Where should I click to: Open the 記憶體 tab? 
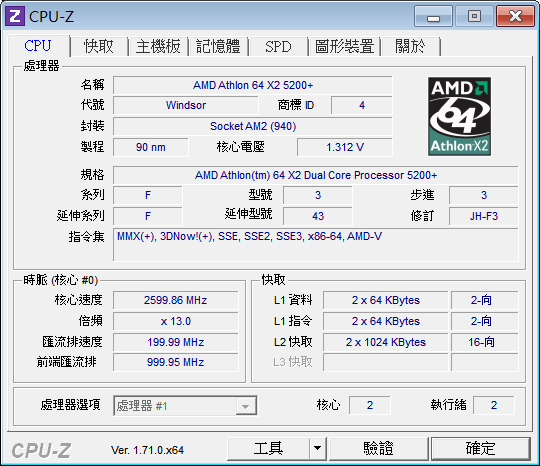point(218,46)
